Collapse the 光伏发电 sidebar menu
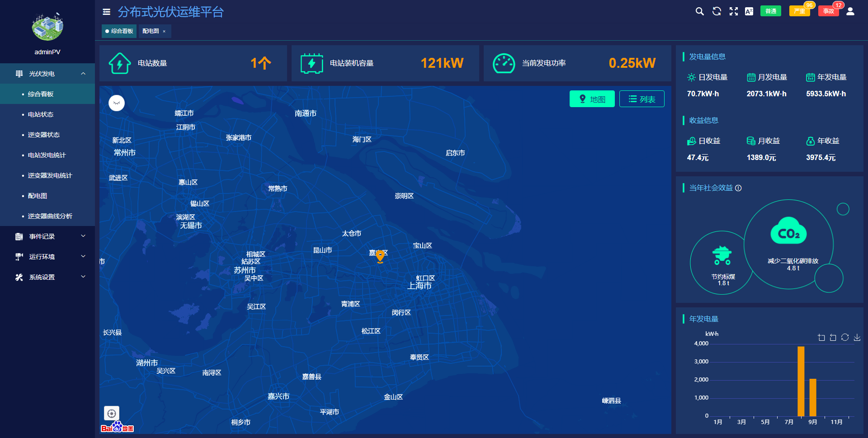Screen dimensions: 868x438 pos(47,74)
